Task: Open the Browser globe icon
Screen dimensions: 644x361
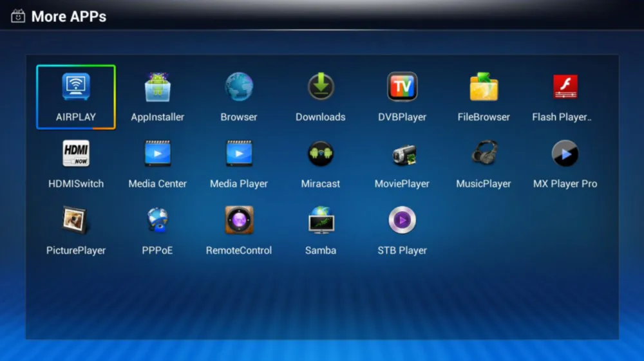Action: tap(239, 87)
